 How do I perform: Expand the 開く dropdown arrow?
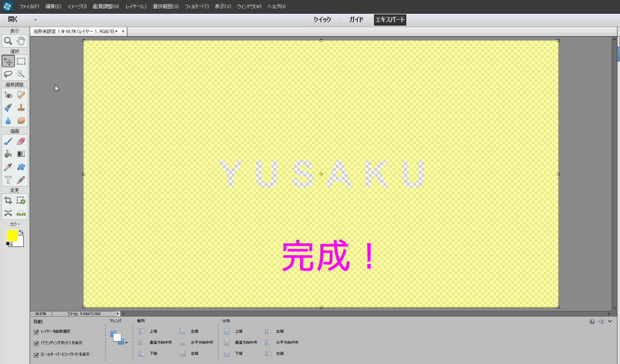36,20
